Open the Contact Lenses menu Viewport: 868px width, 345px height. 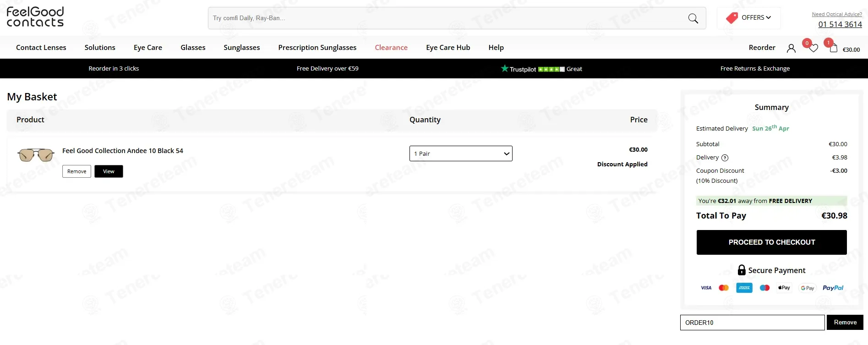(41, 48)
